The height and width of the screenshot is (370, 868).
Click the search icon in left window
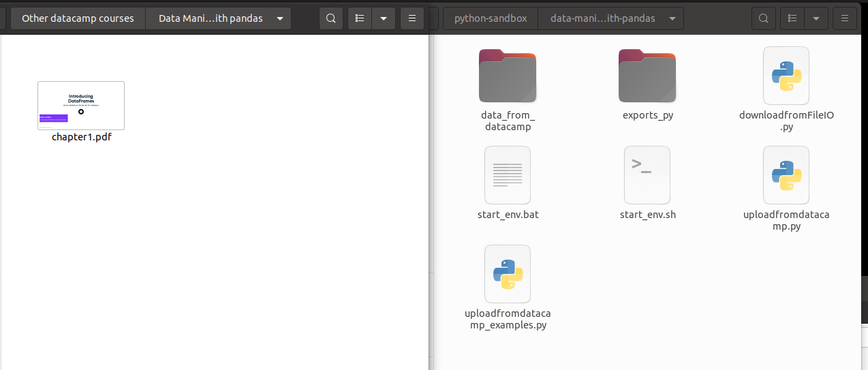[x=330, y=18]
